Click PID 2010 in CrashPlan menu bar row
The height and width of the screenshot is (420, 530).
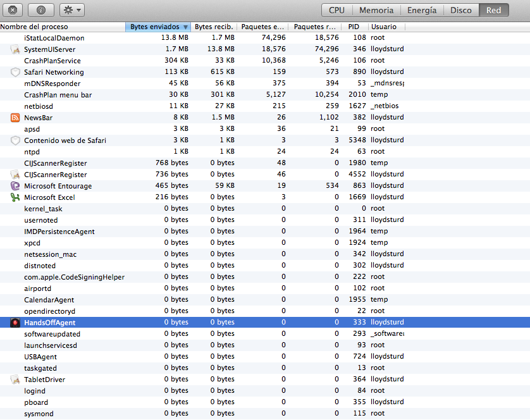pyautogui.click(x=357, y=94)
